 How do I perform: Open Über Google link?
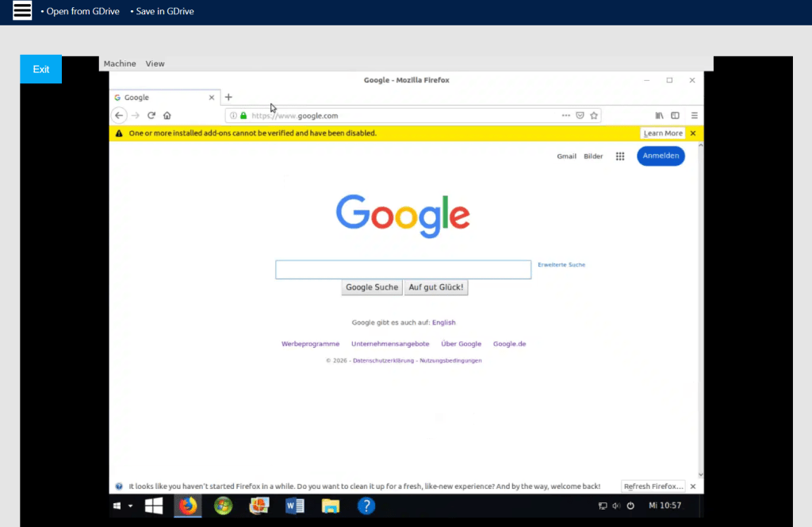(x=461, y=344)
